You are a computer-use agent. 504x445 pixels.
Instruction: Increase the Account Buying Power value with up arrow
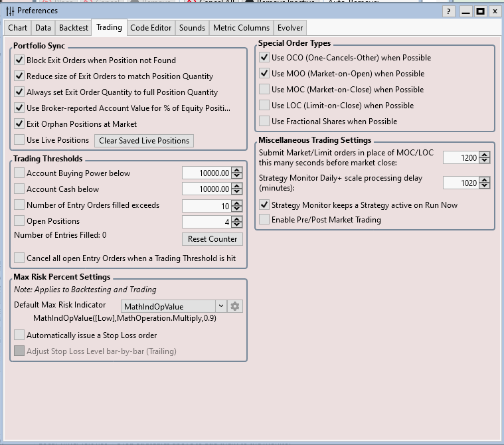coord(237,170)
